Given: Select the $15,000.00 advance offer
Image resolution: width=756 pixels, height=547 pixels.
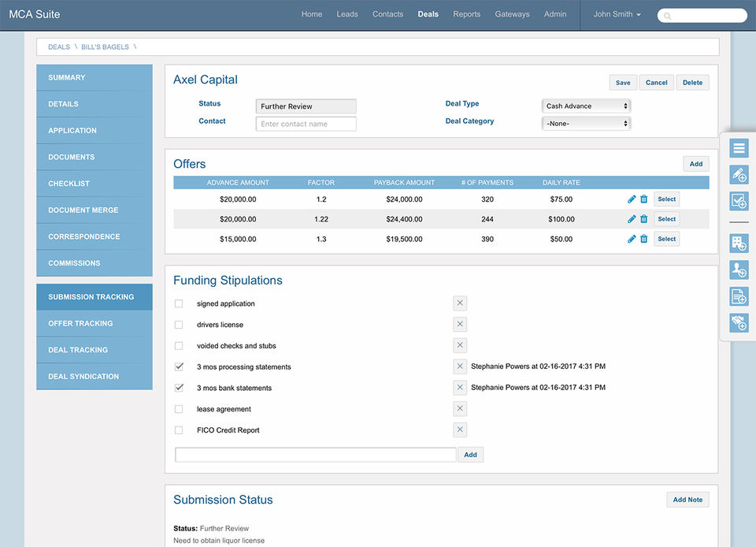Looking at the screenshot, I should [667, 239].
